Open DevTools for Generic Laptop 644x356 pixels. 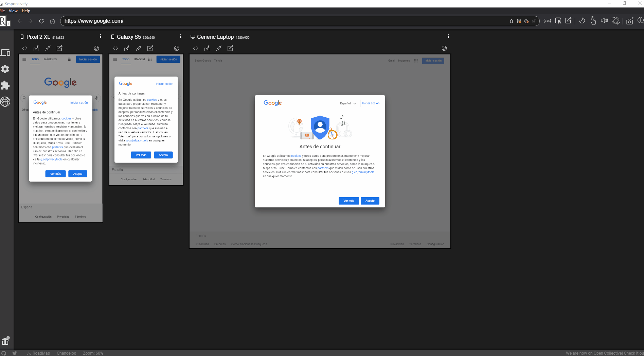click(x=196, y=48)
